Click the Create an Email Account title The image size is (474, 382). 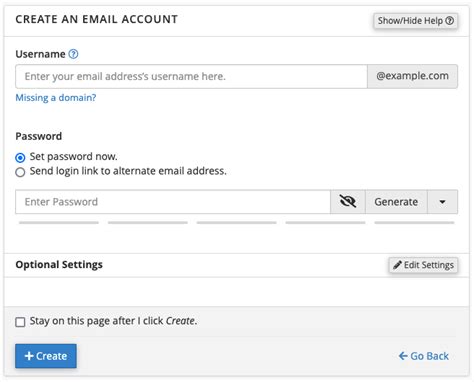coord(97,19)
